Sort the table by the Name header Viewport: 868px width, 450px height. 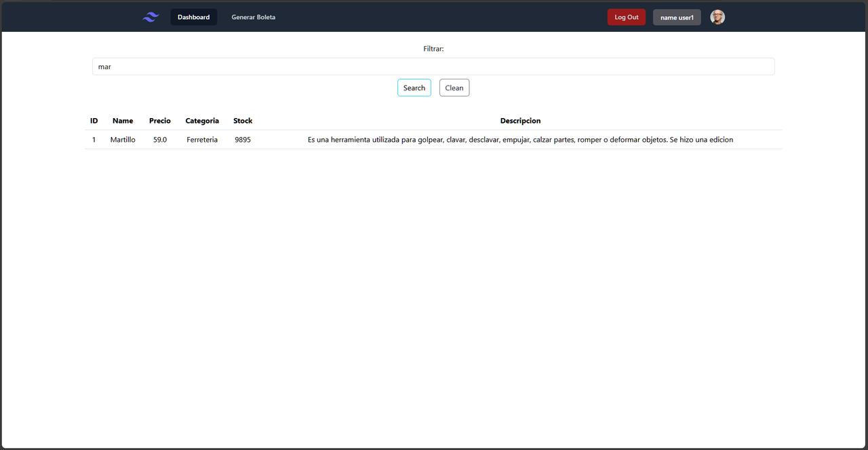[x=123, y=120]
